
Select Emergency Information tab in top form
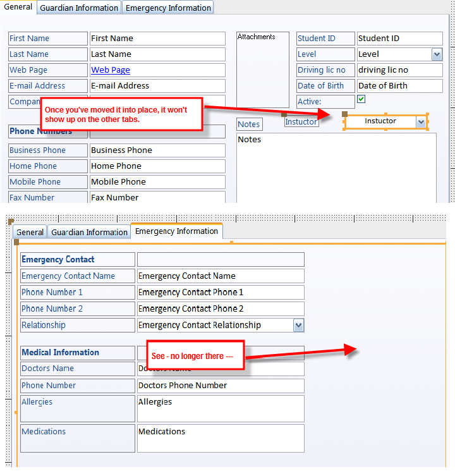tap(168, 8)
